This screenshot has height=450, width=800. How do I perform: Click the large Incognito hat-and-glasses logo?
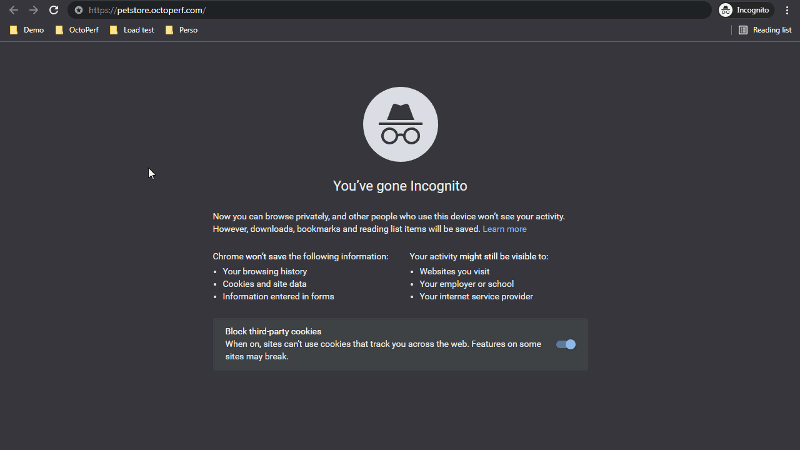[401, 124]
